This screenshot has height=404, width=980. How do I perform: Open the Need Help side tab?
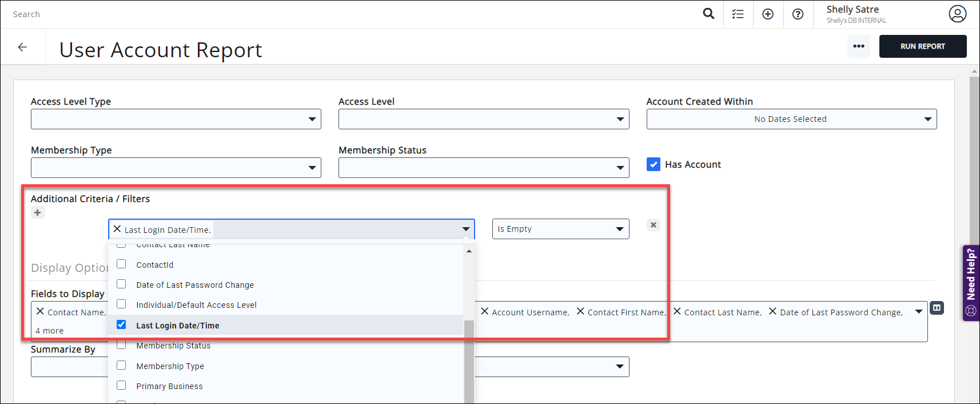pyautogui.click(x=971, y=283)
